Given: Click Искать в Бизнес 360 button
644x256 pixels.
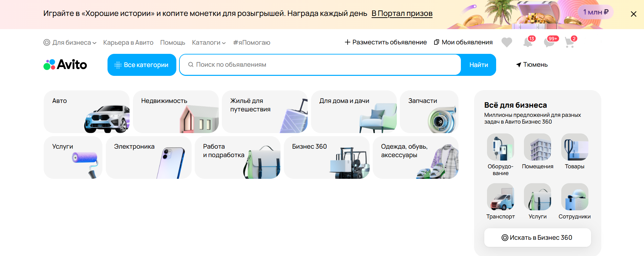Looking at the screenshot, I should pos(538,238).
